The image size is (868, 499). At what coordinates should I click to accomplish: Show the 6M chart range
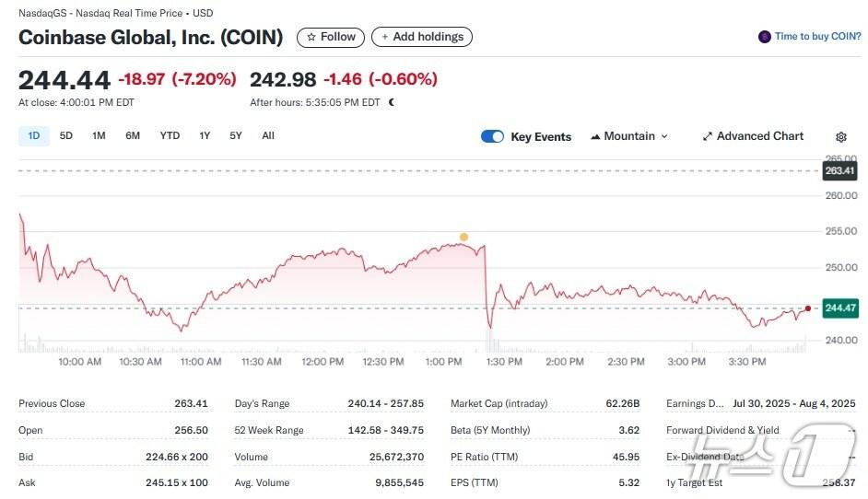pos(133,135)
